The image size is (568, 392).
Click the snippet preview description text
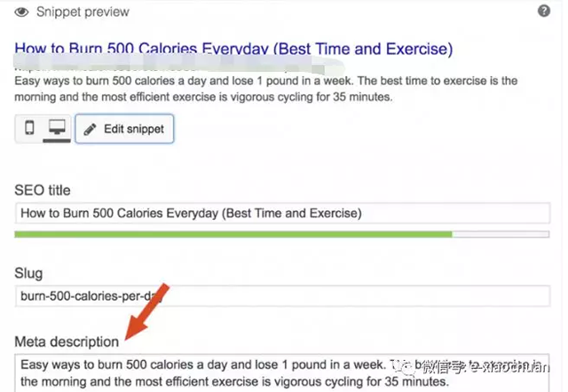(x=266, y=89)
